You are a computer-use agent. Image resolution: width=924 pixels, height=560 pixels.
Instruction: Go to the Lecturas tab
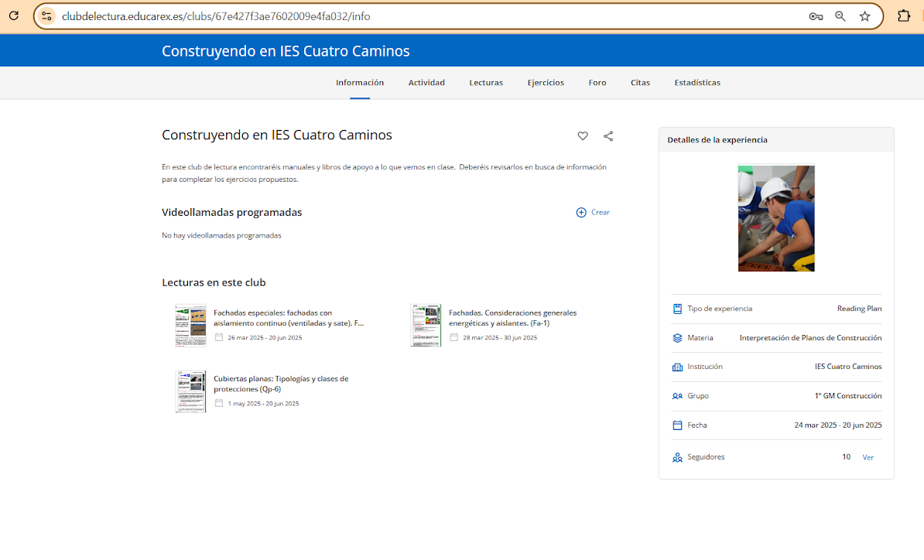(486, 83)
